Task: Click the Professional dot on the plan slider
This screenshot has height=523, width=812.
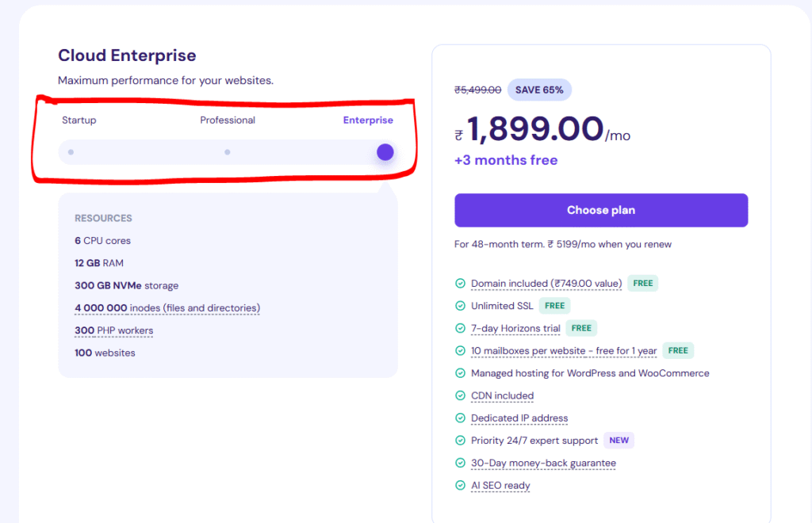Action: (x=228, y=152)
